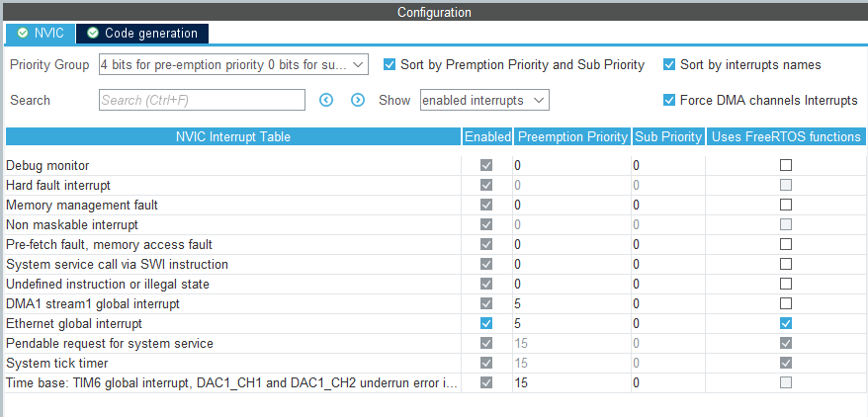The image size is (868, 417).
Task: Switch to the NVIC tab
Action: pos(40,33)
